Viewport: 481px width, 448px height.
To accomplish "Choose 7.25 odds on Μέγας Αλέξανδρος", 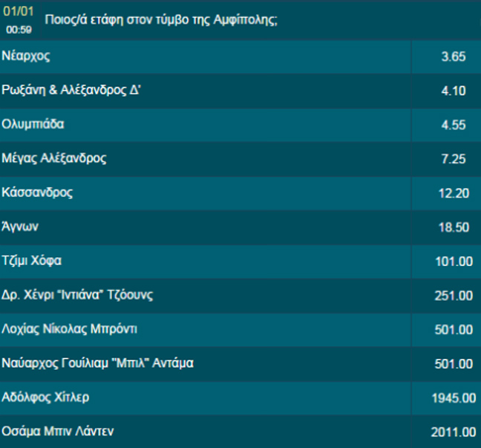I will [453, 160].
